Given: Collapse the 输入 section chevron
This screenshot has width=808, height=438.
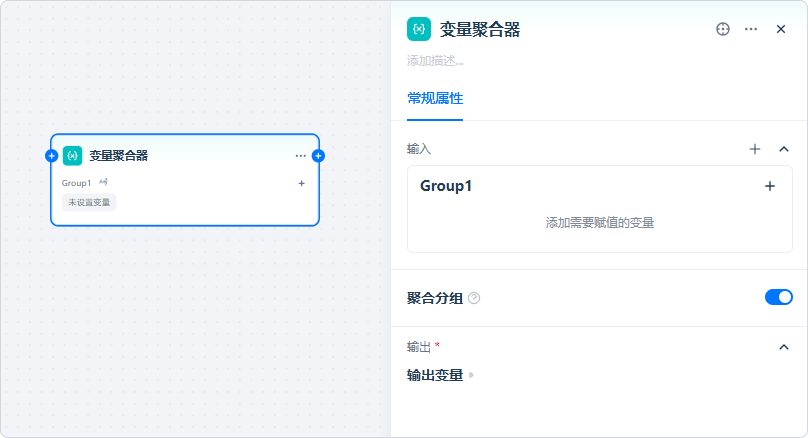Looking at the screenshot, I should click(784, 149).
